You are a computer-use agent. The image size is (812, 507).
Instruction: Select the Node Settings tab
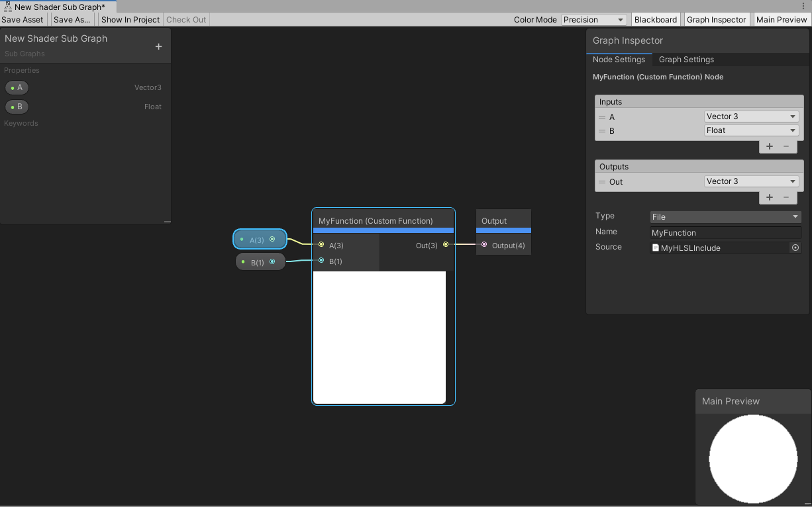pos(619,60)
